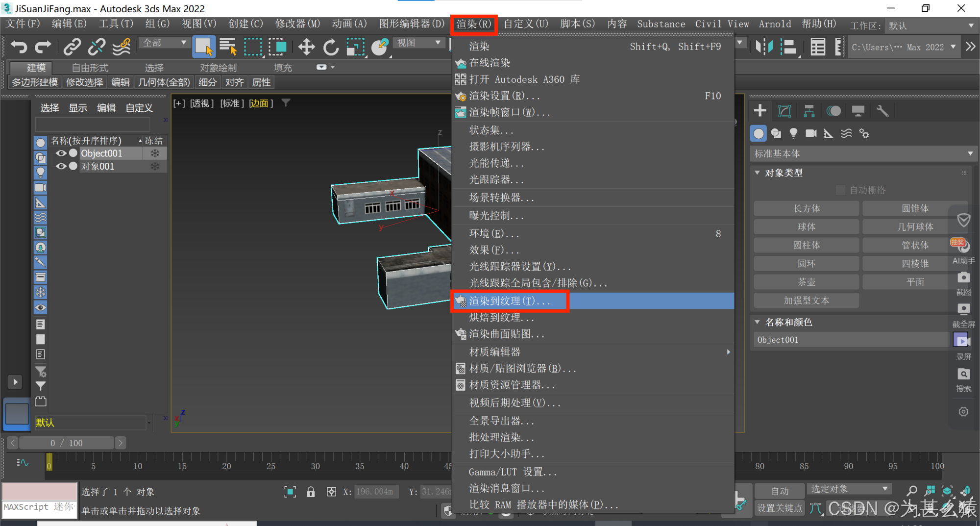Toggle geometry display filter in scene explorer

click(41, 143)
